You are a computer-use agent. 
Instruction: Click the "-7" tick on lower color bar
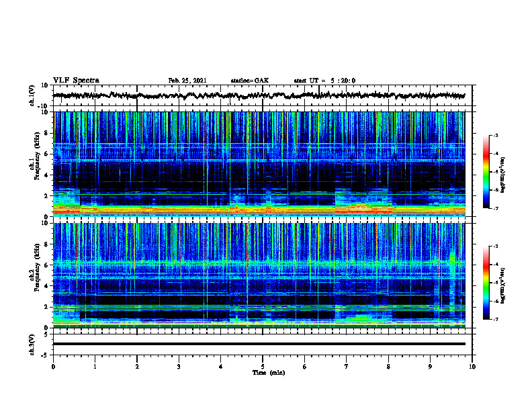tap(496, 320)
